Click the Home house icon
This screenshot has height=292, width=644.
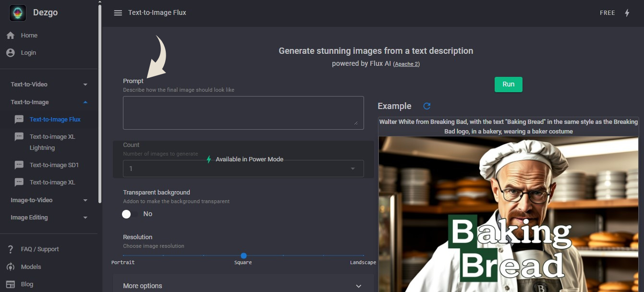[x=11, y=36]
